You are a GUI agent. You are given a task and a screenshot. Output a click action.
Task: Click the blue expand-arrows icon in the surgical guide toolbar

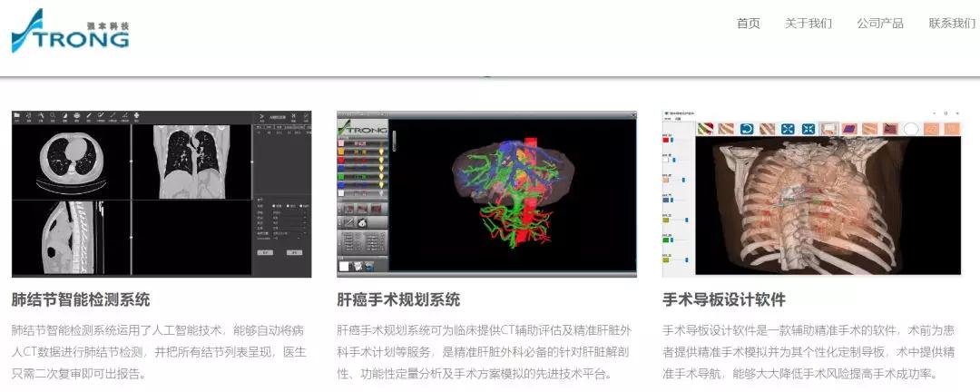788,129
